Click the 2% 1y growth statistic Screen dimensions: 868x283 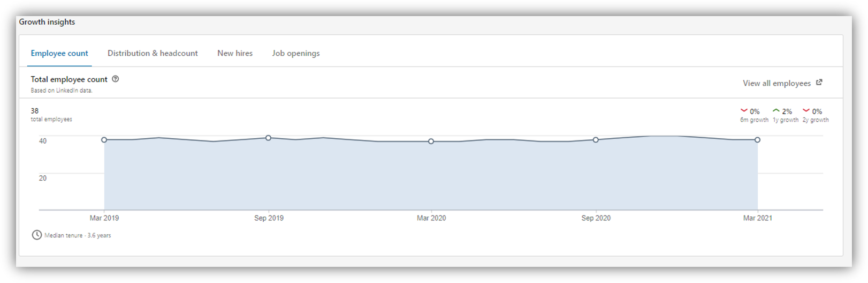[787, 111]
